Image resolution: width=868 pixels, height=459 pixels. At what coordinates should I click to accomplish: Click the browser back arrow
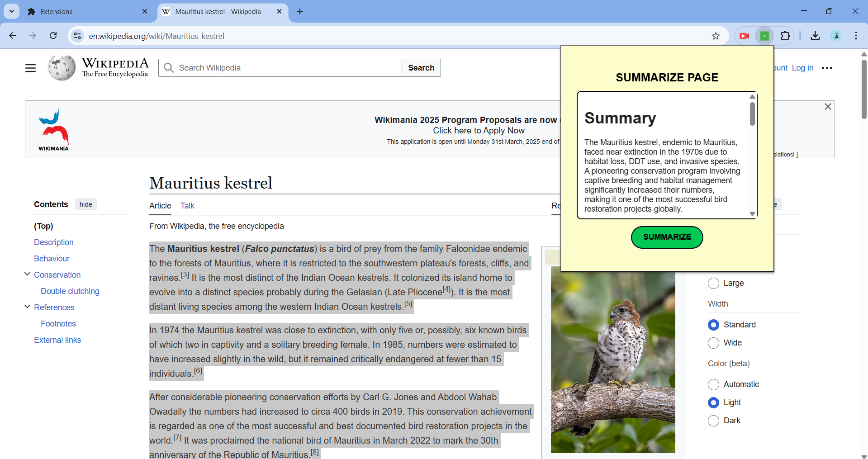13,36
